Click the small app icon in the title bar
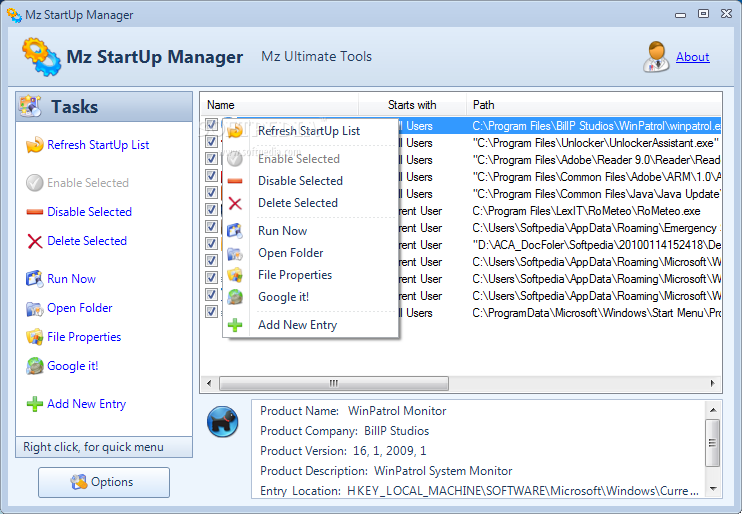This screenshot has width=742, height=514. click(14, 15)
